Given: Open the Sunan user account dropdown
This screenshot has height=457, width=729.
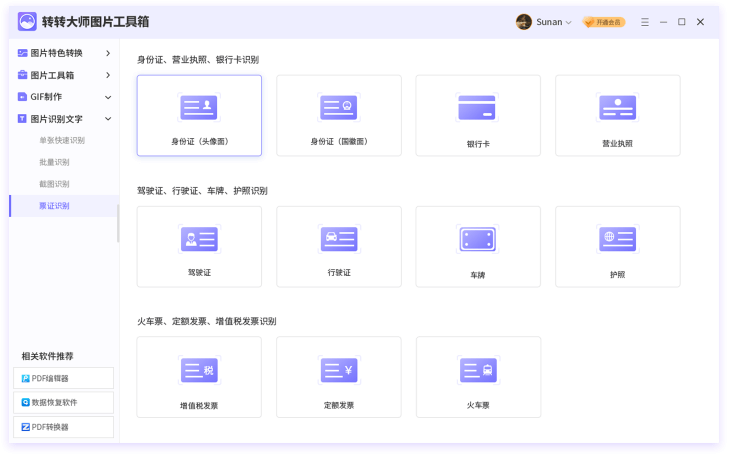Looking at the screenshot, I should click(544, 22).
